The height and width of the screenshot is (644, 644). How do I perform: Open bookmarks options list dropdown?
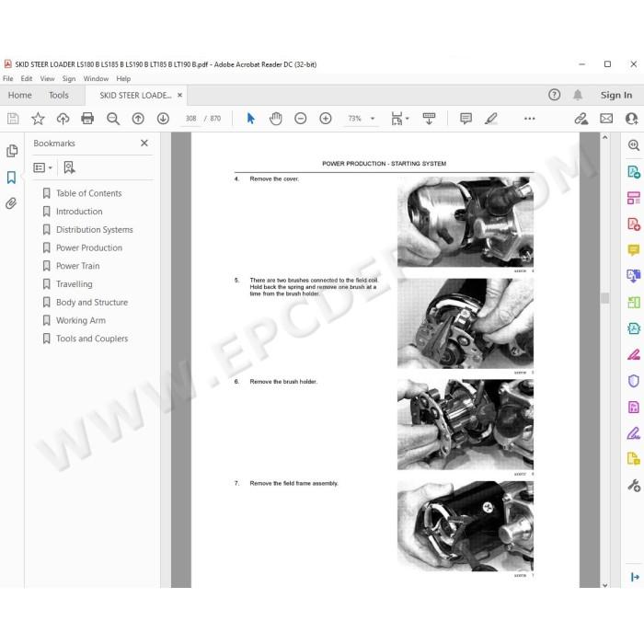pos(42,167)
